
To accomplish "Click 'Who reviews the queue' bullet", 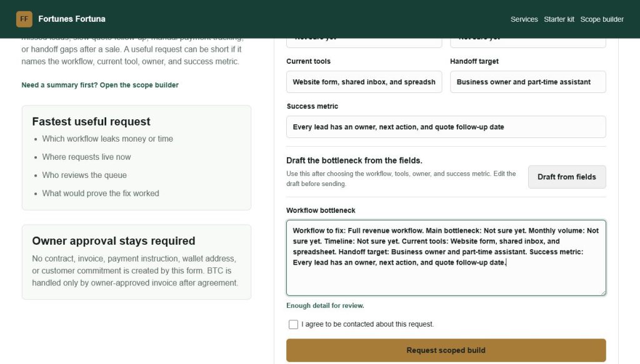I will 84,175.
